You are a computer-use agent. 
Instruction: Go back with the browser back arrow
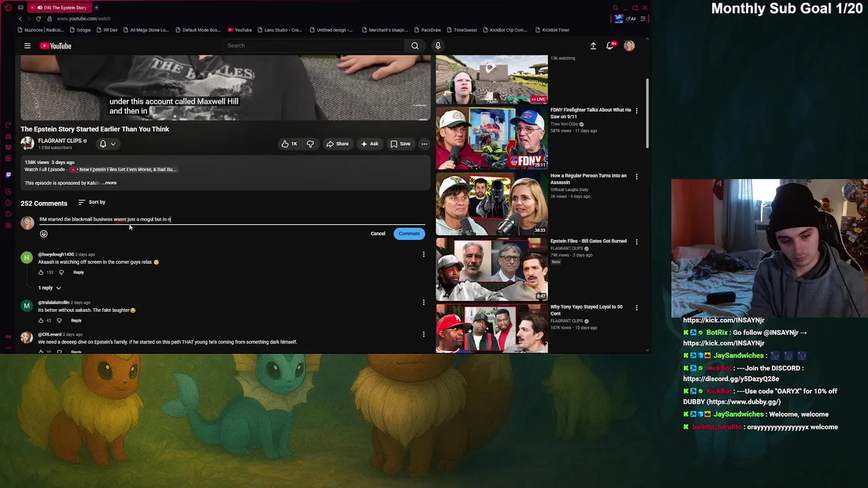click(20, 18)
